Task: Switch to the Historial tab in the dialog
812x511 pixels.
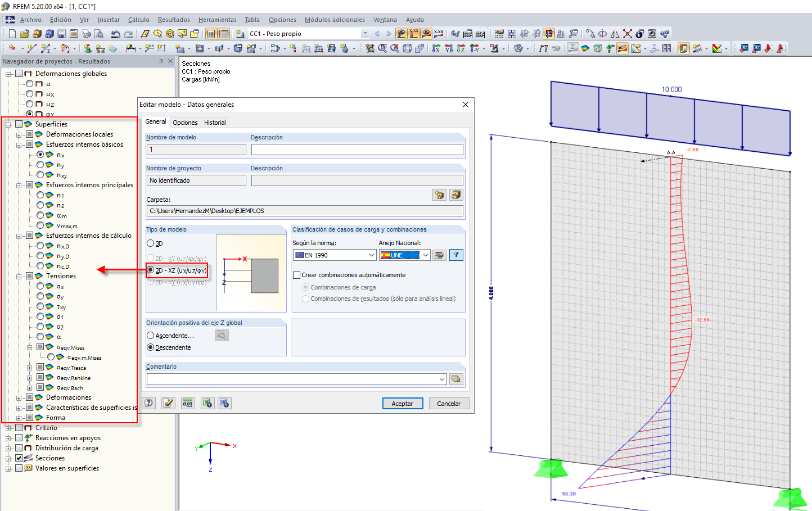Action: click(x=215, y=123)
